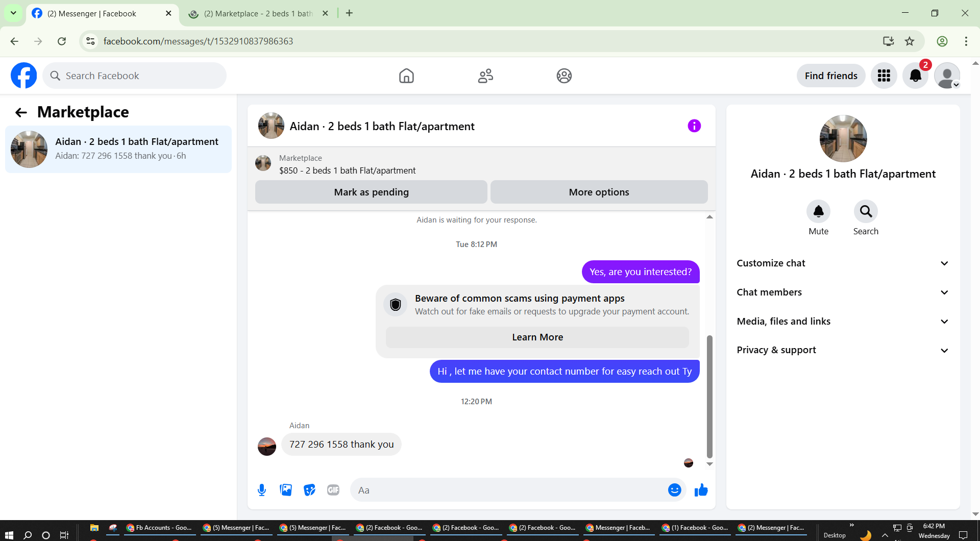
Task: Open the Chrome profile icon
Action: click(942, 41)
